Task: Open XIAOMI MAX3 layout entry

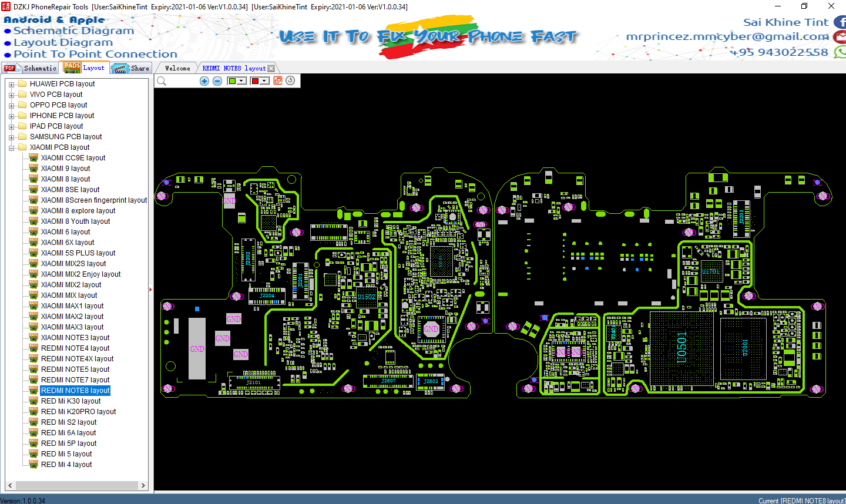Action: point(72,327)
